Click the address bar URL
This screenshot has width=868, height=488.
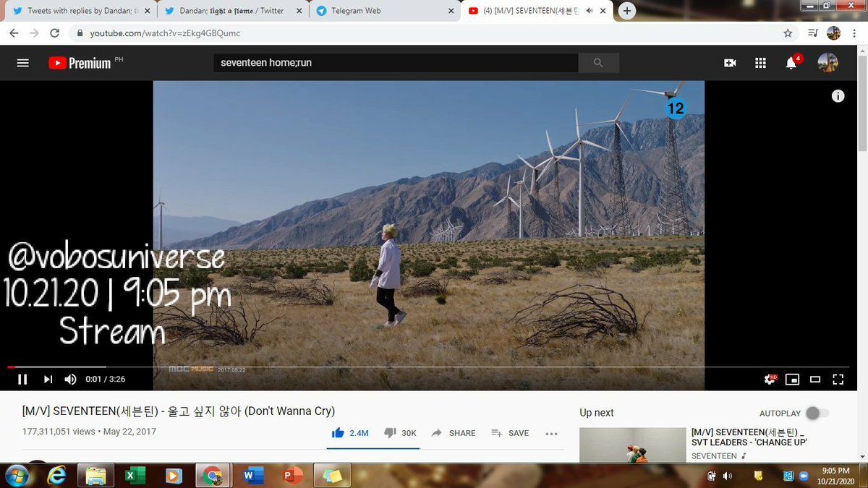click(165, 33)
